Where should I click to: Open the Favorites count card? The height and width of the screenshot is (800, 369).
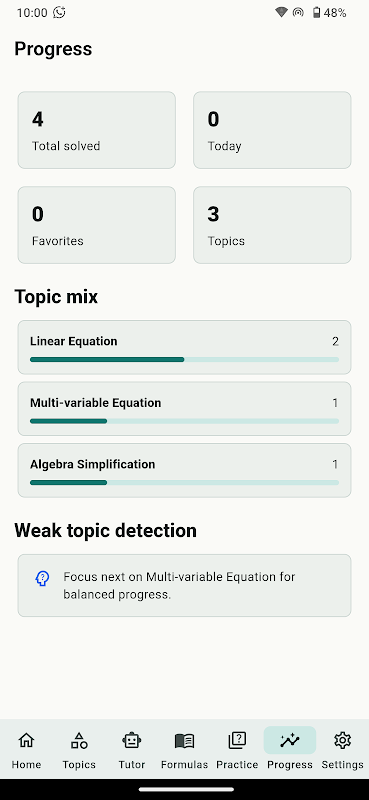96,225
